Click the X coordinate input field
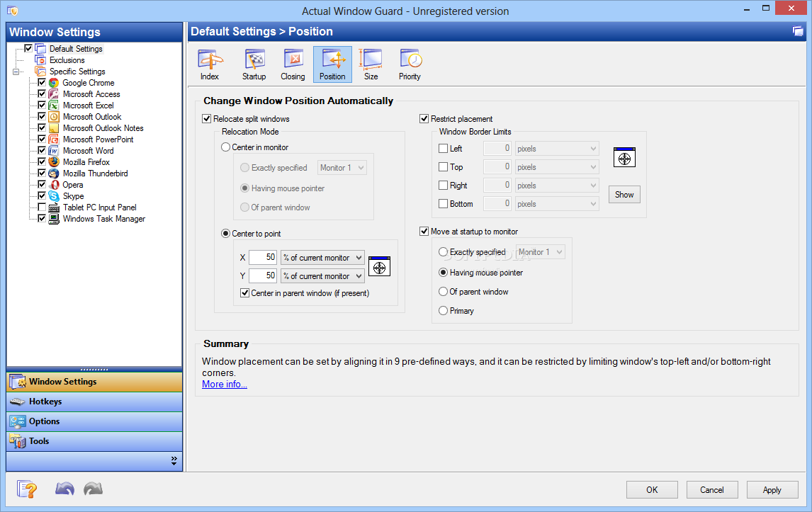812x512 pixels. [x=263, y=257]
